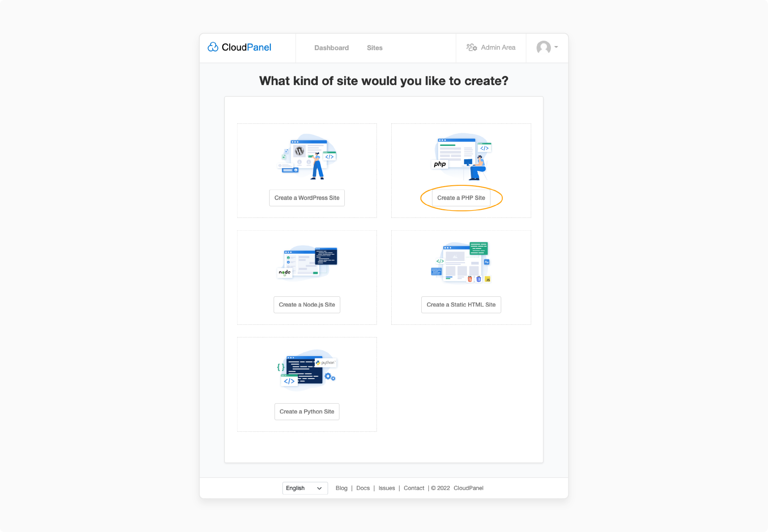Open the Dashboard menu item
768x532 pixels.
331,48
